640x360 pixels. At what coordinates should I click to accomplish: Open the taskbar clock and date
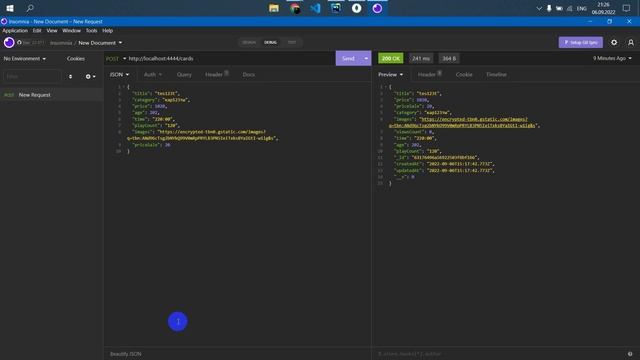pyautogui.click(x=603, y=8)
